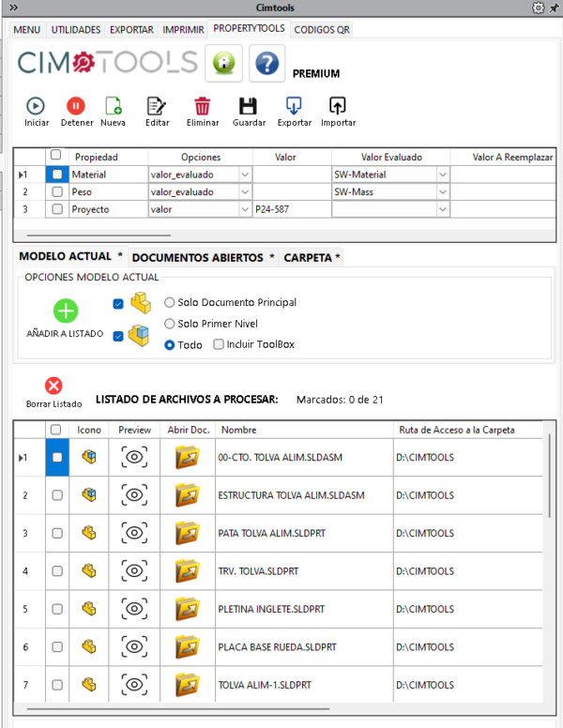
Task: Check the Material property checkbox
Action: (x=57, y=174)
